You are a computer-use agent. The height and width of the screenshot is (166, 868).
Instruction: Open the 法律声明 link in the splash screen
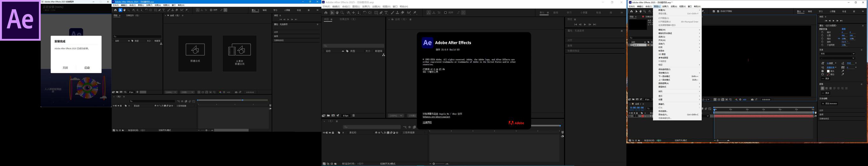(427, 122)
